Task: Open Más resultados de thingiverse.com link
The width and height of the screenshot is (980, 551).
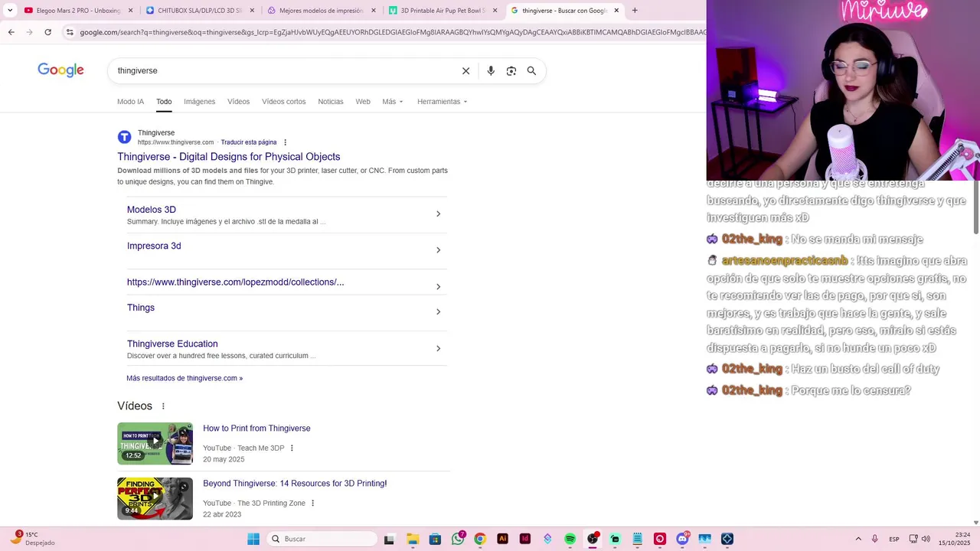Action: pos(185,378)
